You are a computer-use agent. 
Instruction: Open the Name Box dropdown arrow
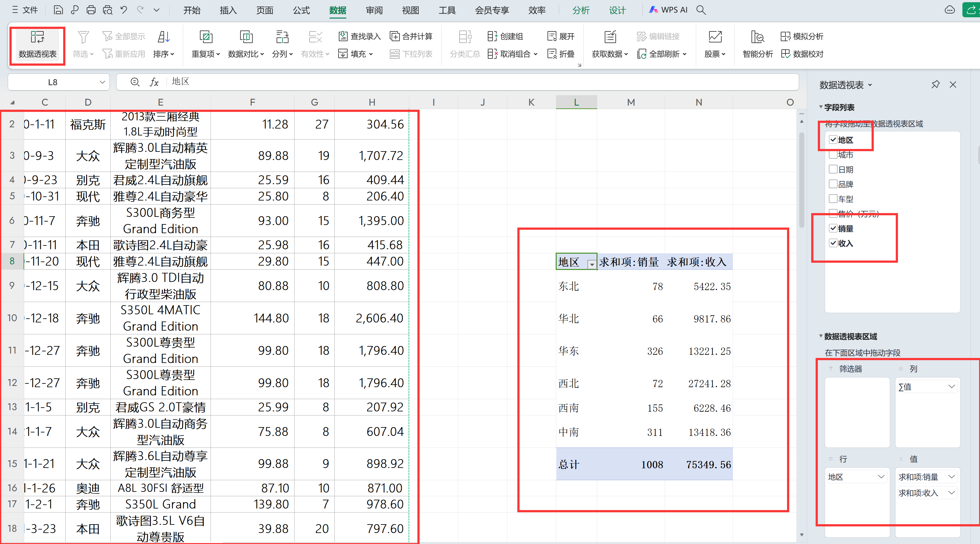click(102, 82)
